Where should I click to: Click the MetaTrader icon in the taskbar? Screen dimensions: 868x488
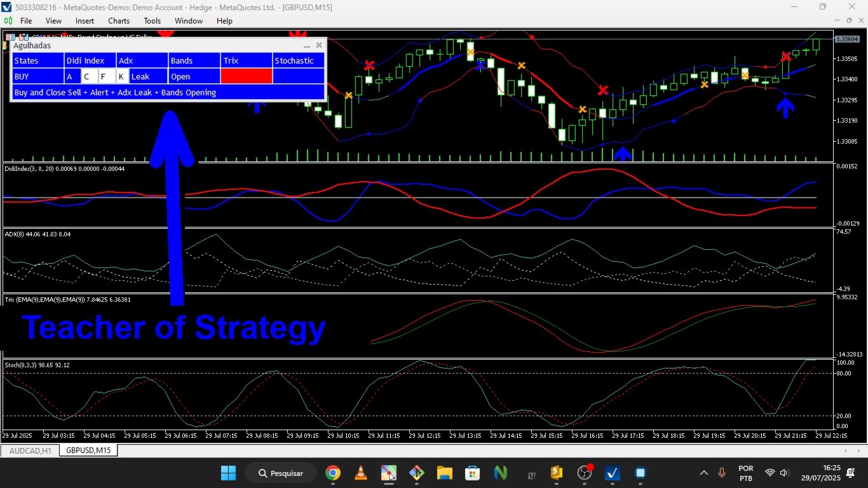pos(612,473)
